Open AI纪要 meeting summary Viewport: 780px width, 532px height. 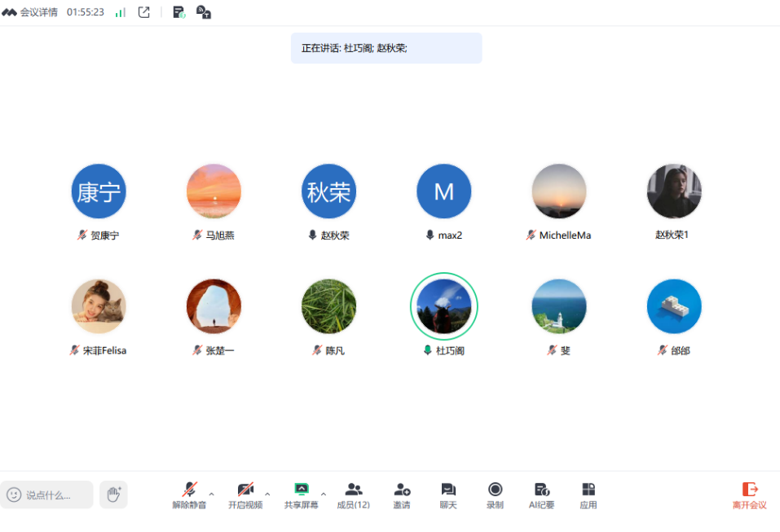coord(541,495)
